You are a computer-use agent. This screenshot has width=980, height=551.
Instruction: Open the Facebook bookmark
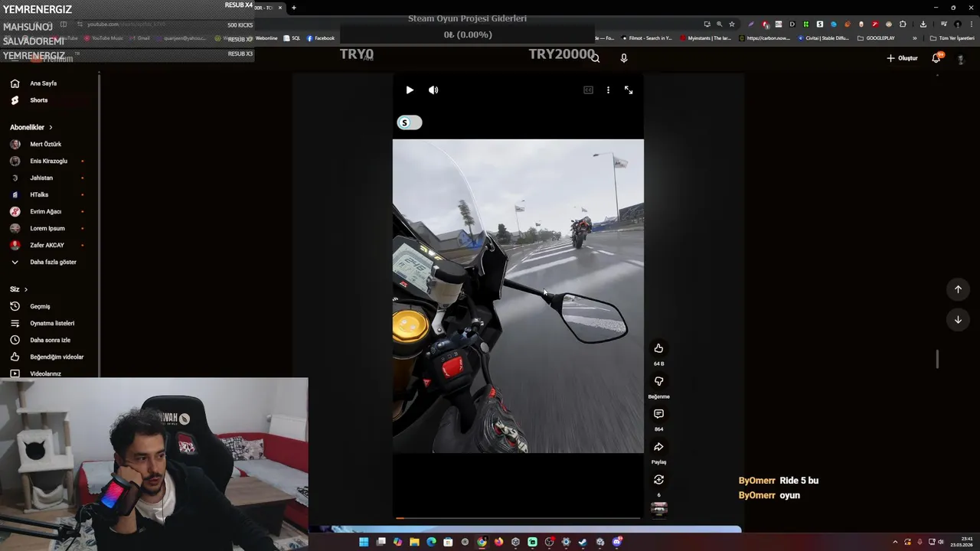320,38
